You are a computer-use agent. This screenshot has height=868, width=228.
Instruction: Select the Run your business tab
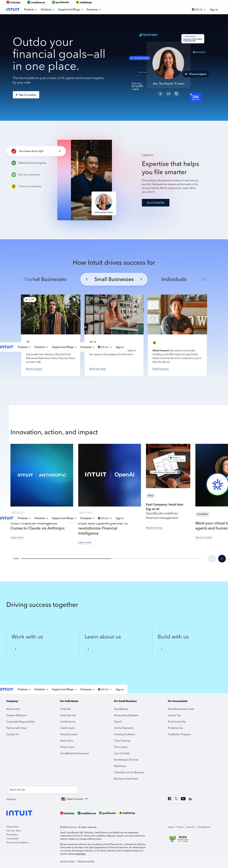26,174
